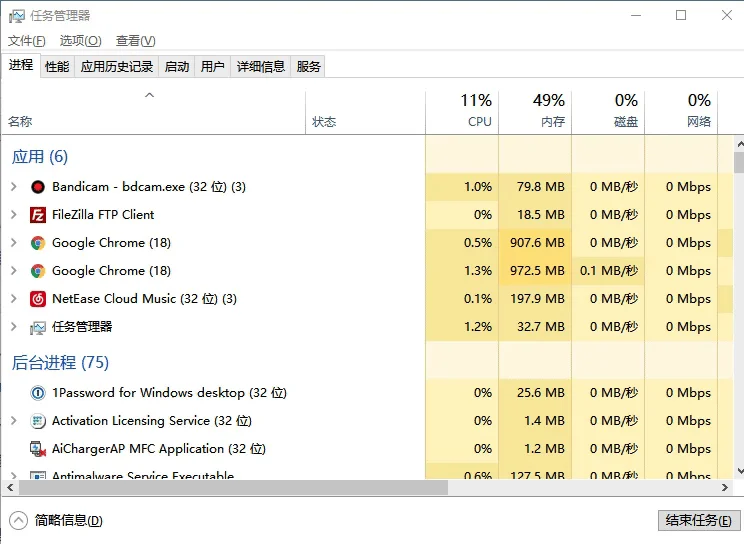Viewport: 744px width, 544px height.
Task: Click the 1Password process icon
Action: [x=38, y=393]
